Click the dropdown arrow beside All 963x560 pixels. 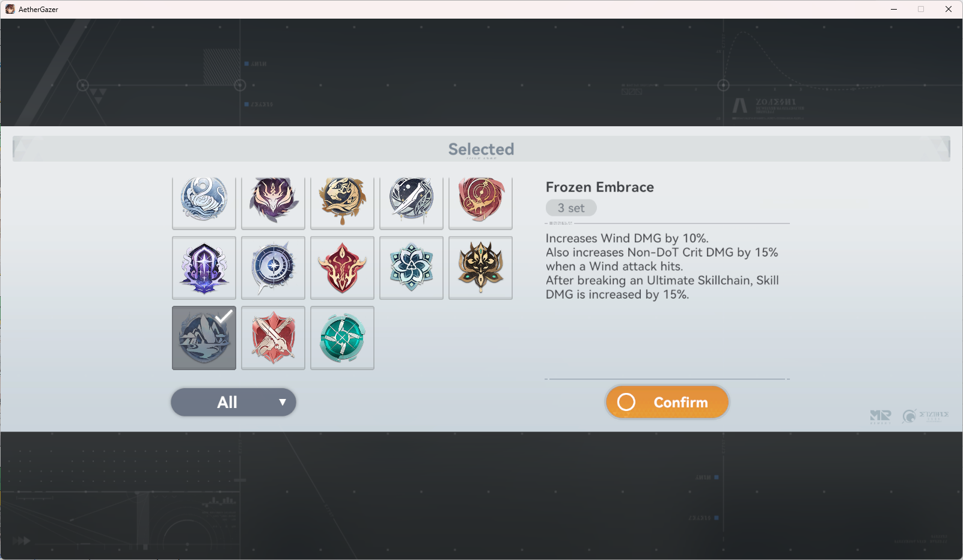click(282, 402)
